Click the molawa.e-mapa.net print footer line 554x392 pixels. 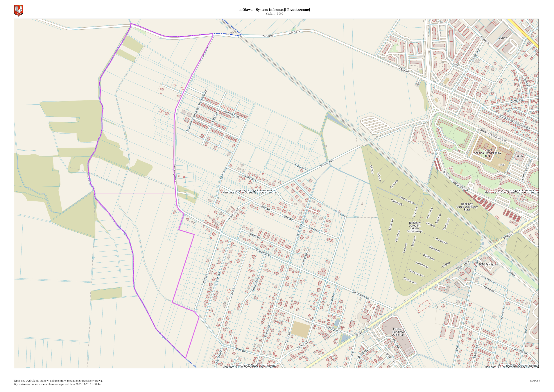[x=57, y=384]
